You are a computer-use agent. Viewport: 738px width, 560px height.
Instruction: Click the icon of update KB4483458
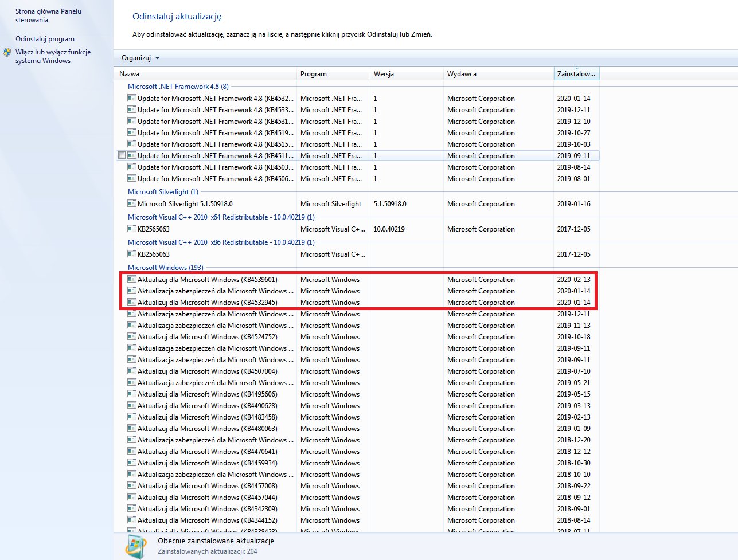pos(132,417)
